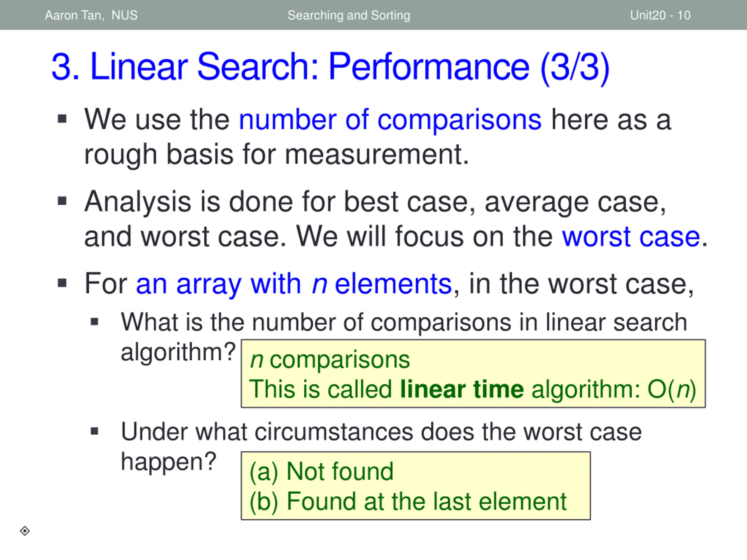Click the sub-bullet before 'What is the number'
The height and width of the screenshot is (560, 747).
(95, 322)
